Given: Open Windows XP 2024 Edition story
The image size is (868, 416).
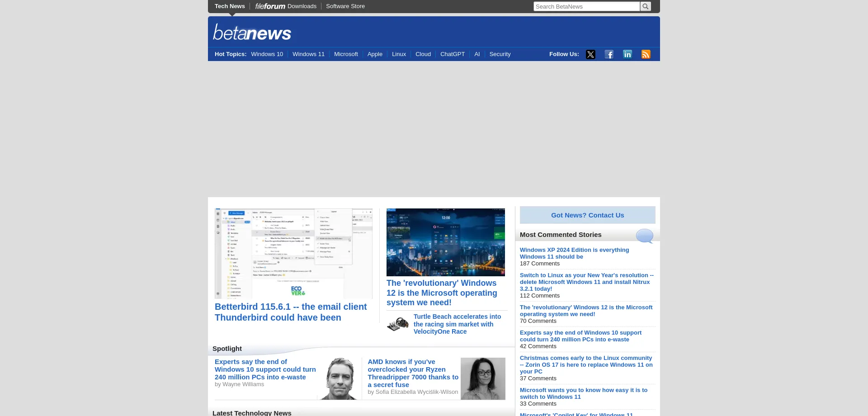Looking at the screenshot, I should tap(574, 253).
